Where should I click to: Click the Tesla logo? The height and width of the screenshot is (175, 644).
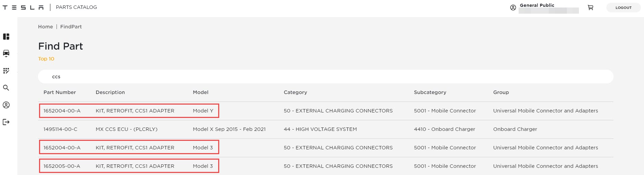pyautogui.click(x=23, y=8)
